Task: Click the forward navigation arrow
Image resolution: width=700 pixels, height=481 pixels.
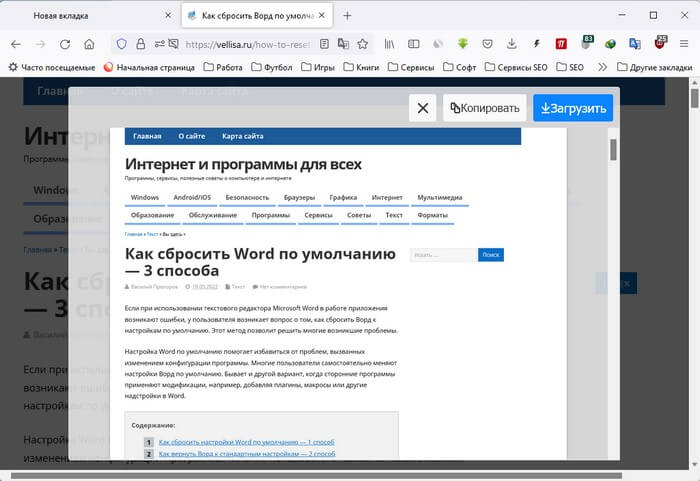Action: [40, 44]
